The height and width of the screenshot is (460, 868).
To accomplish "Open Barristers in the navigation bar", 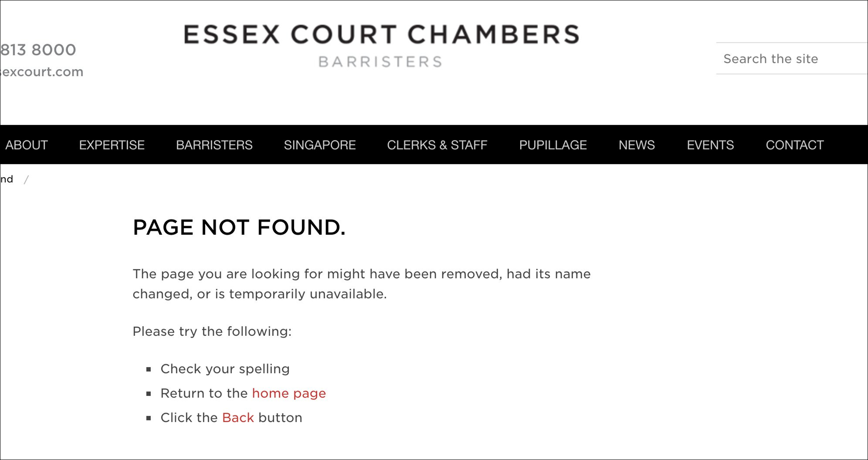I will (214, 145).
